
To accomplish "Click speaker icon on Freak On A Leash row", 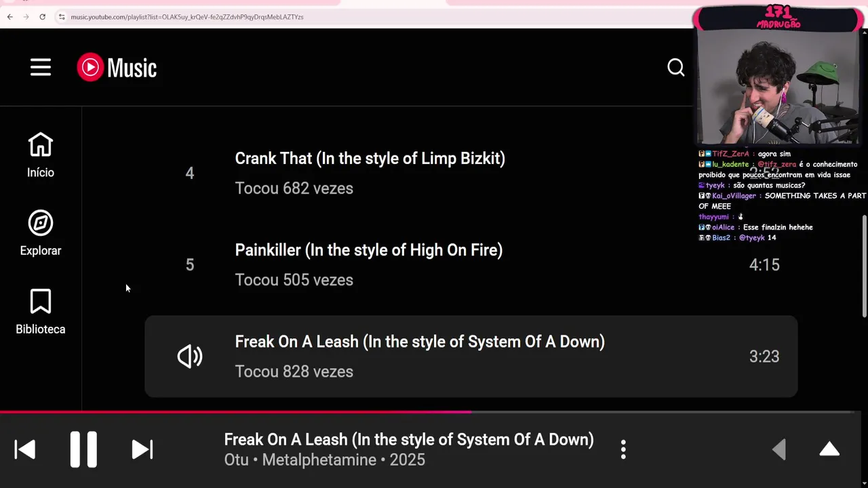I will 190,357.
